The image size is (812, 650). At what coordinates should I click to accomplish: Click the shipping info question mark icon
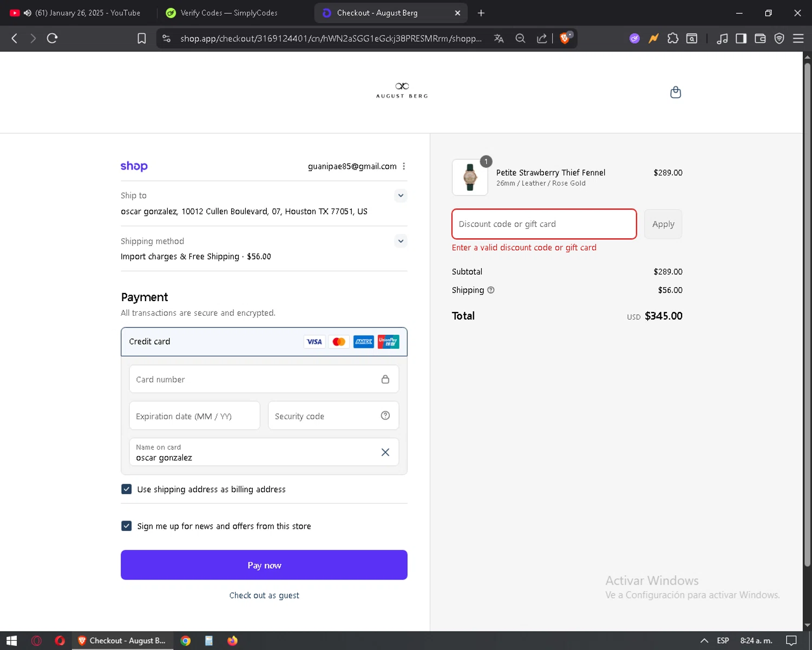click(x=491, y=290)
